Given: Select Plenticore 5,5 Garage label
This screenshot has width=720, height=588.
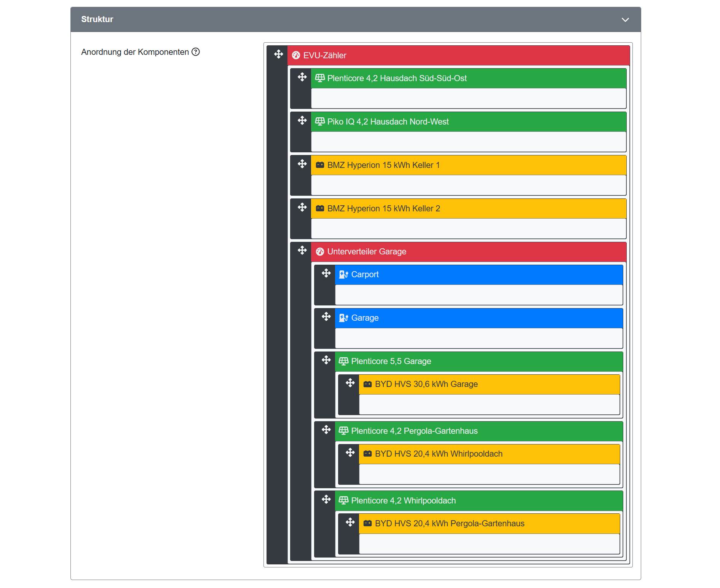Looking at the screenshot, I should (391, 361).
